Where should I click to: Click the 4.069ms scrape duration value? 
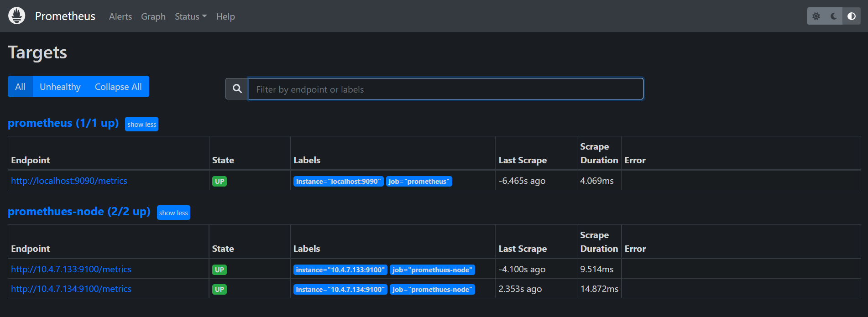click(597, 181)
